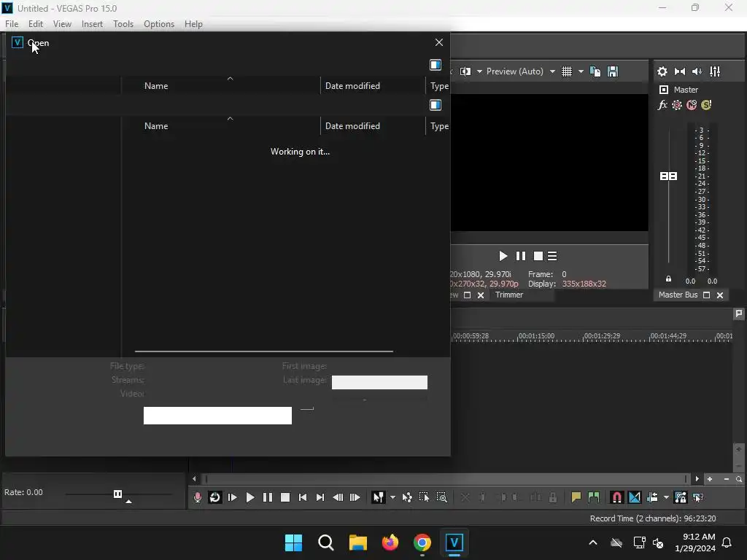The width and height of the screenshot is (747, 560).
Task: Close the Open dialog
Action: [x=439, y=42]
